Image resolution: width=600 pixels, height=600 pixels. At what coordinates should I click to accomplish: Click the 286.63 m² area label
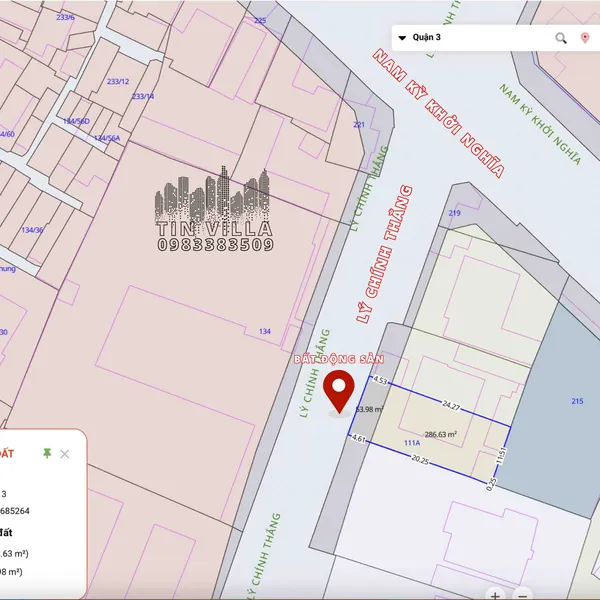coord(440,435)
